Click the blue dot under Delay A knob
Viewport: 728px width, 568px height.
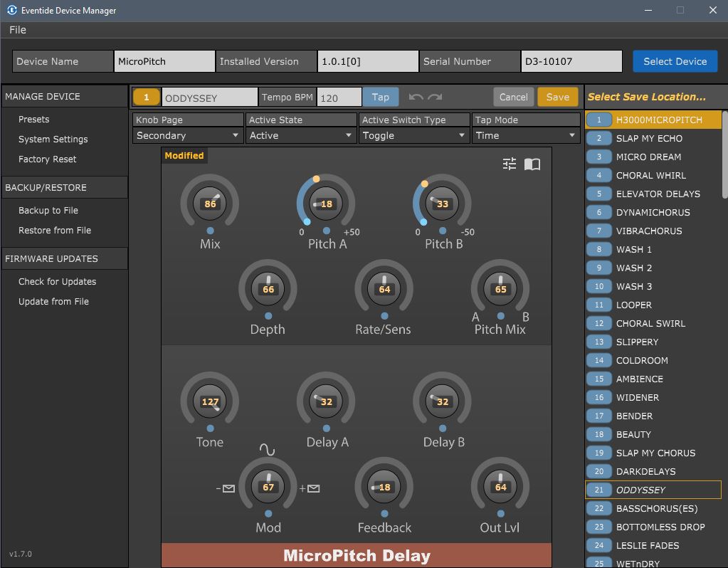tap(327, 428)
